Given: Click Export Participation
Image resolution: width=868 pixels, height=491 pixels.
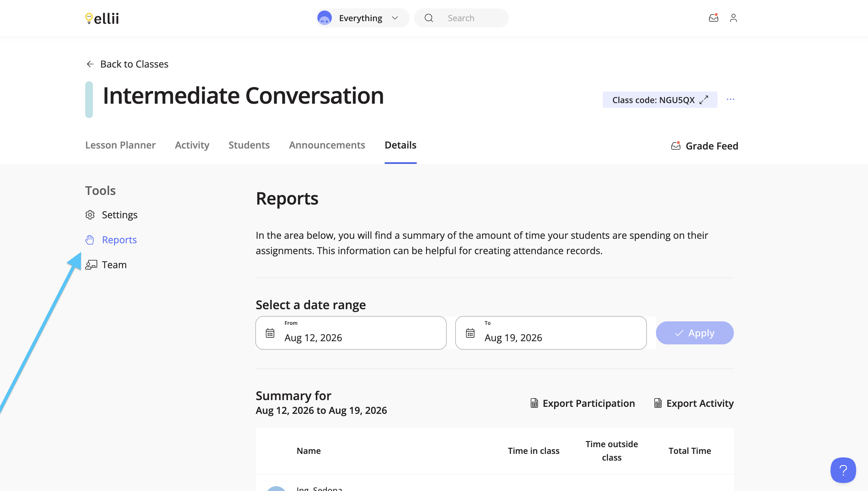Looking at the screenshot, I should [582, 403].
